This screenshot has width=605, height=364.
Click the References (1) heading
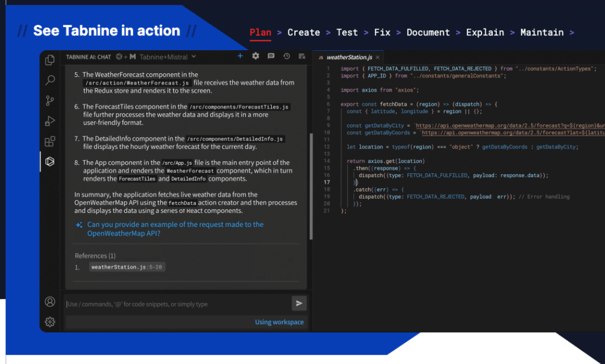coord(95,255)
